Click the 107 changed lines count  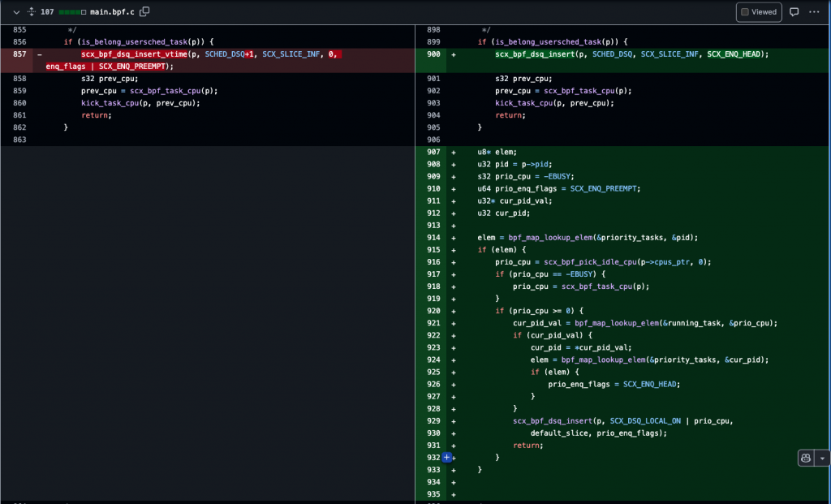coord(47,12)
